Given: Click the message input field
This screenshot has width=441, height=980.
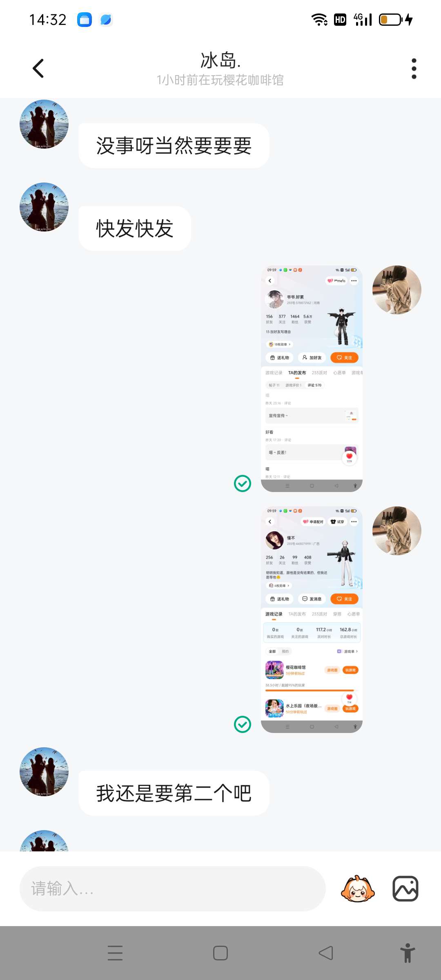Looking at the screenshot, I should (173, 889).
